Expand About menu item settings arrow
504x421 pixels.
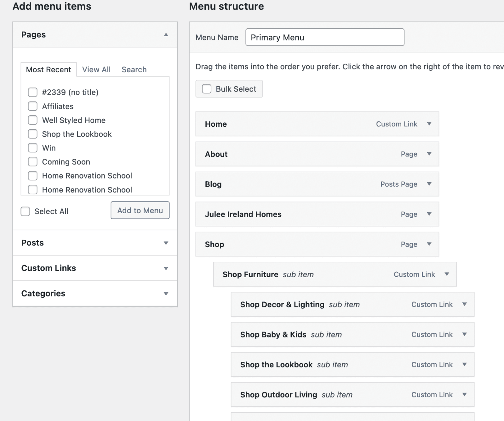click(429, 154)
